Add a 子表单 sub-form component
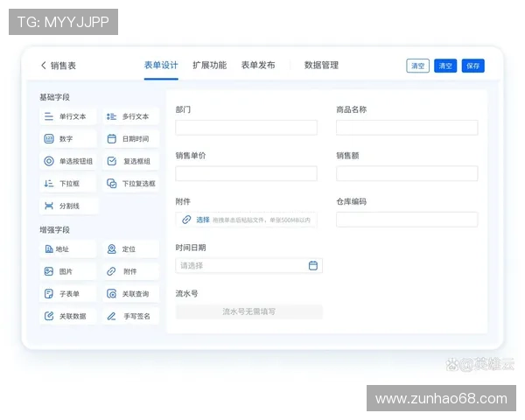 (68, 294)
